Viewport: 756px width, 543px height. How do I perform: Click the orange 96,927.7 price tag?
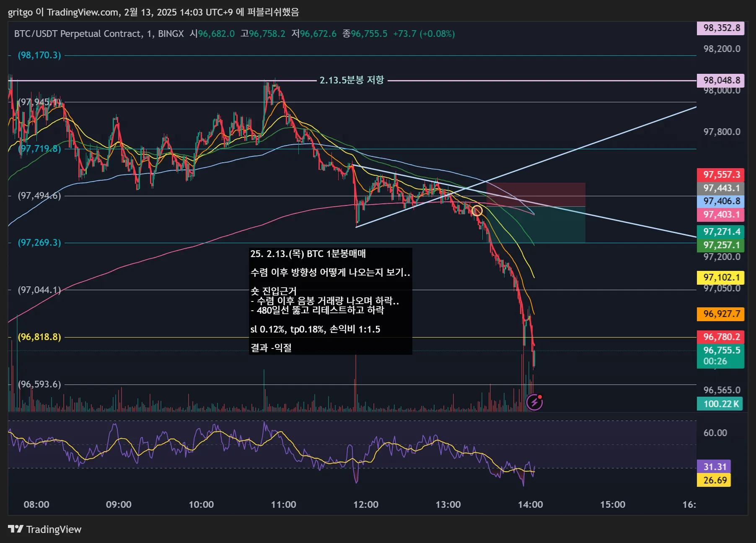pos(721,314)
